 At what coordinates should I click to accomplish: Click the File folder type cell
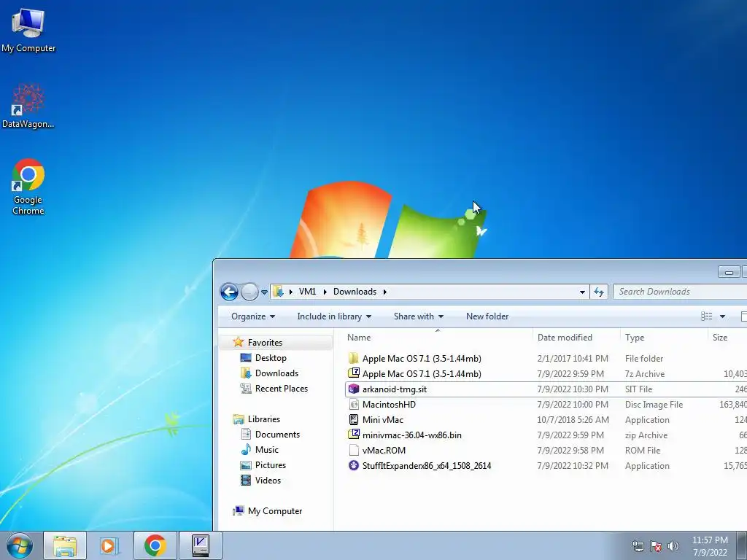tap(644, 358)
